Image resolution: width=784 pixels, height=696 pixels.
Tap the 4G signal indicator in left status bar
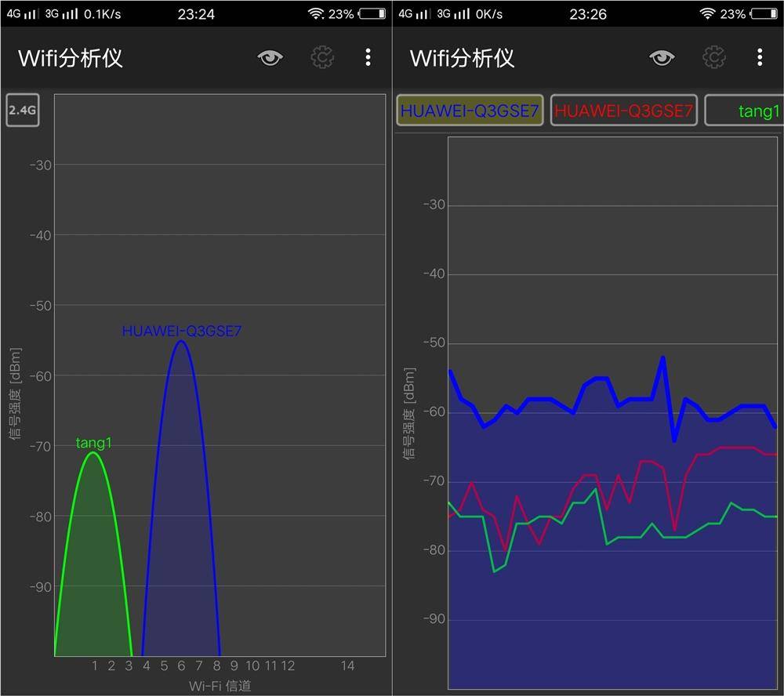21,13
